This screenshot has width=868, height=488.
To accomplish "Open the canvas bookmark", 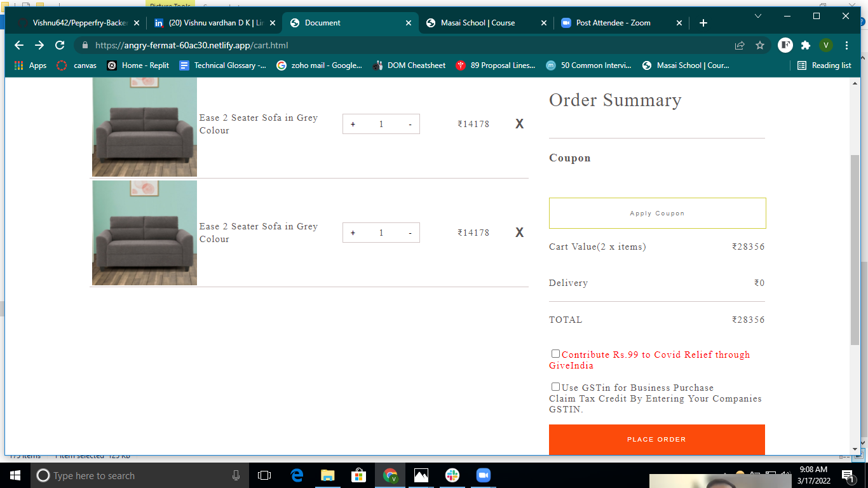I will click(x=77, y=65).
